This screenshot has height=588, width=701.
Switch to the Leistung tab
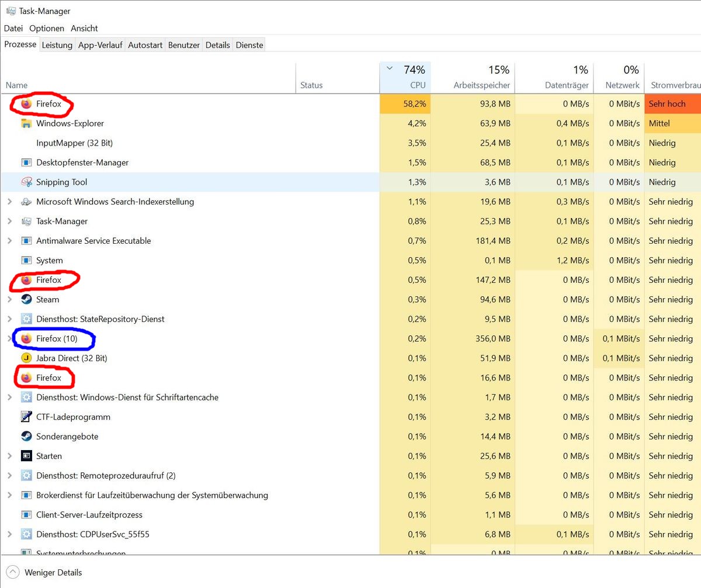tap(57, 45)
